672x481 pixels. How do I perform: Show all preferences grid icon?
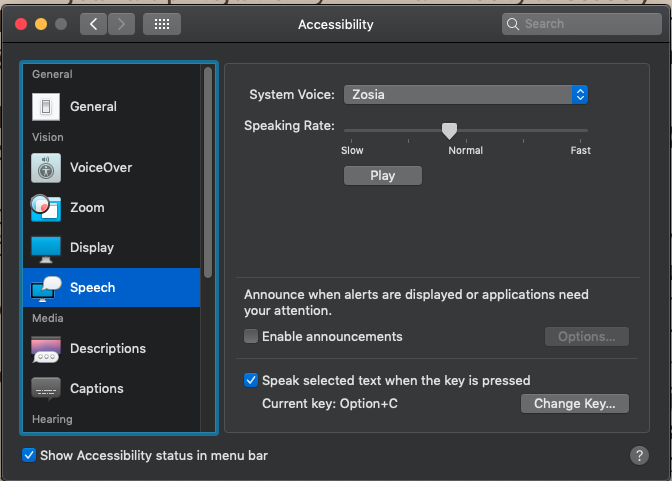[x=162, y=24]
